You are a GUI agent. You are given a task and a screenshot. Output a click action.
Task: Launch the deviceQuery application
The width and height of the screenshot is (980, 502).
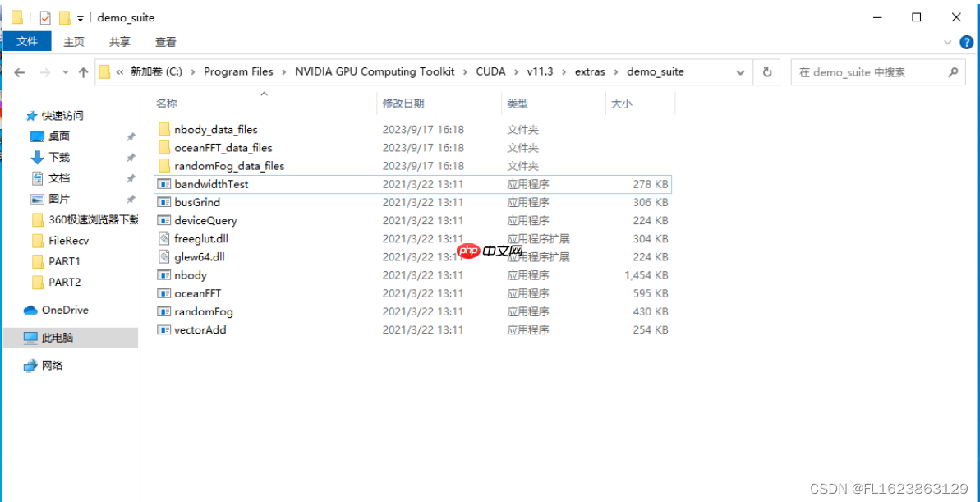click(x=206, y=220)
